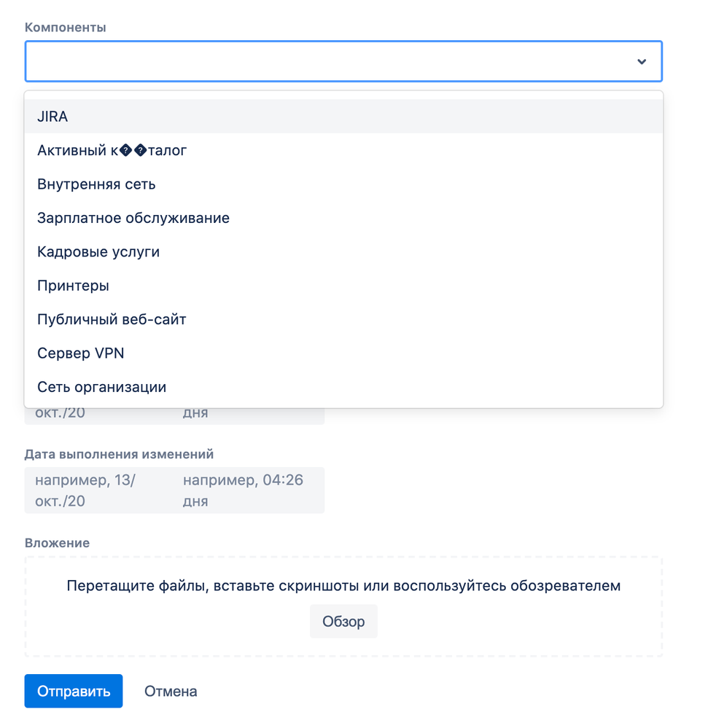716x728 pixels.
Task: Select Сеть организации from the list
Action: pyautogui.click(x=101, y=386)
